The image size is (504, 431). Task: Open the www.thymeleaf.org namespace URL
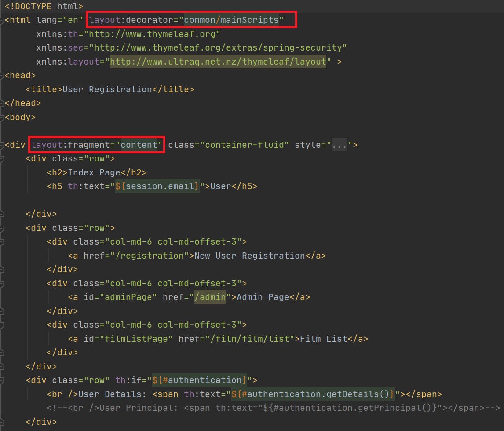tap(155, 34)
